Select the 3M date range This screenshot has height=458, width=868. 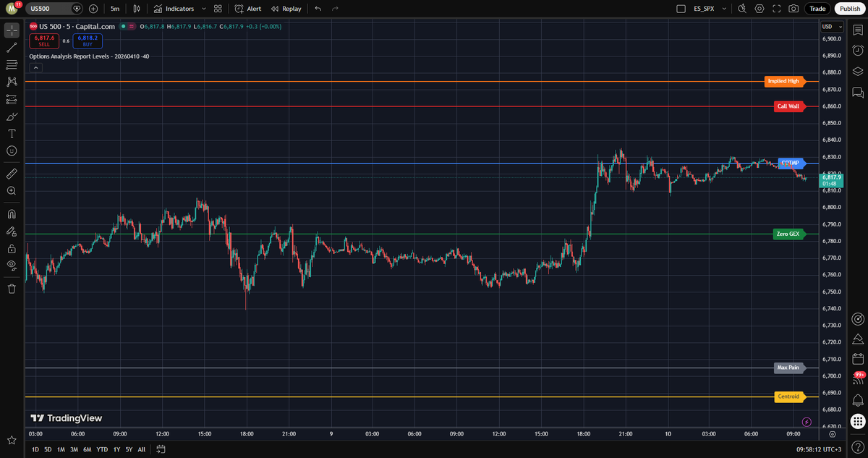pyautogui.click(x=74, y=449)
